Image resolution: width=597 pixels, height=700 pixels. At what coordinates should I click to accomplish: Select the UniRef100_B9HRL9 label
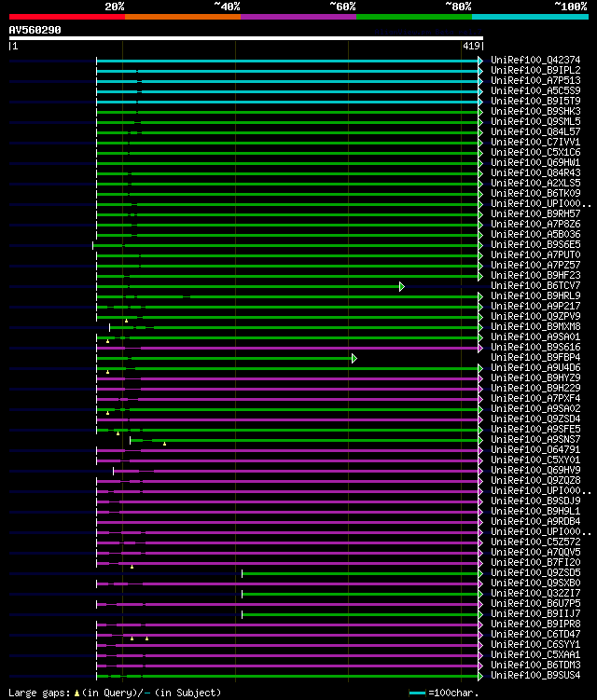(535, 296)
